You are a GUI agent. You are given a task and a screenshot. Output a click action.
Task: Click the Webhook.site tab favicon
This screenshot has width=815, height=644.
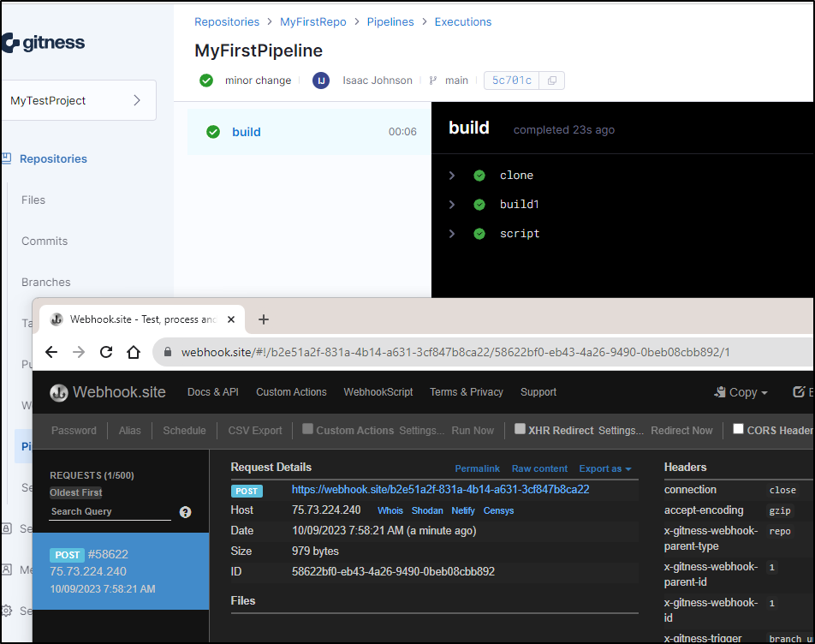57,319
